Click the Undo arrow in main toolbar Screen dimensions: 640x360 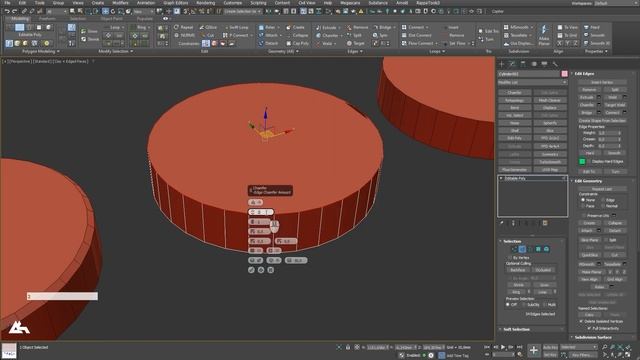click(x=7, y=11)
